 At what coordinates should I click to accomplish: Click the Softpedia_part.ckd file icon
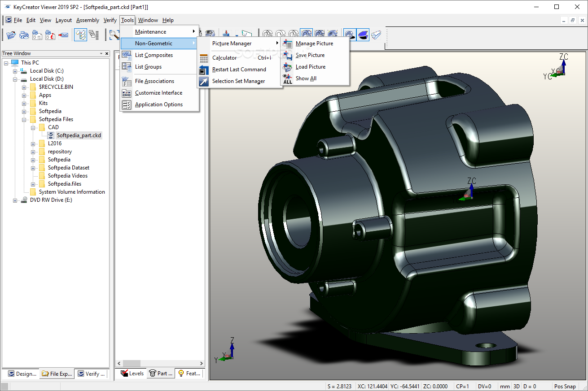coord(51,135)
